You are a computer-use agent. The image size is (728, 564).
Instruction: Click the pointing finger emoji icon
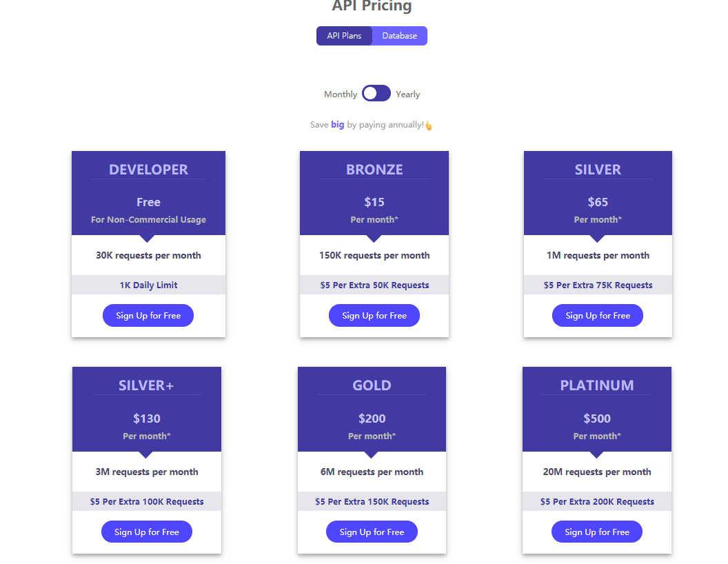428,125
